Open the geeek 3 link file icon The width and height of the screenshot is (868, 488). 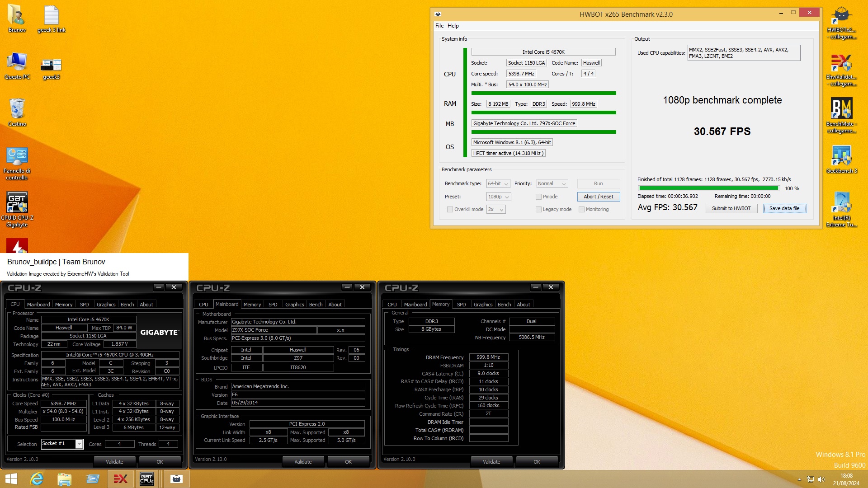coord(51,19)
